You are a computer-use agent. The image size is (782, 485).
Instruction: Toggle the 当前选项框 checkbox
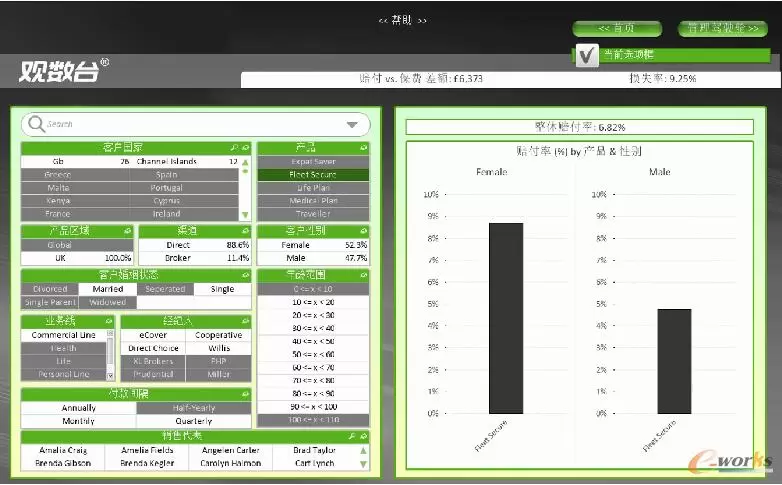587,56
